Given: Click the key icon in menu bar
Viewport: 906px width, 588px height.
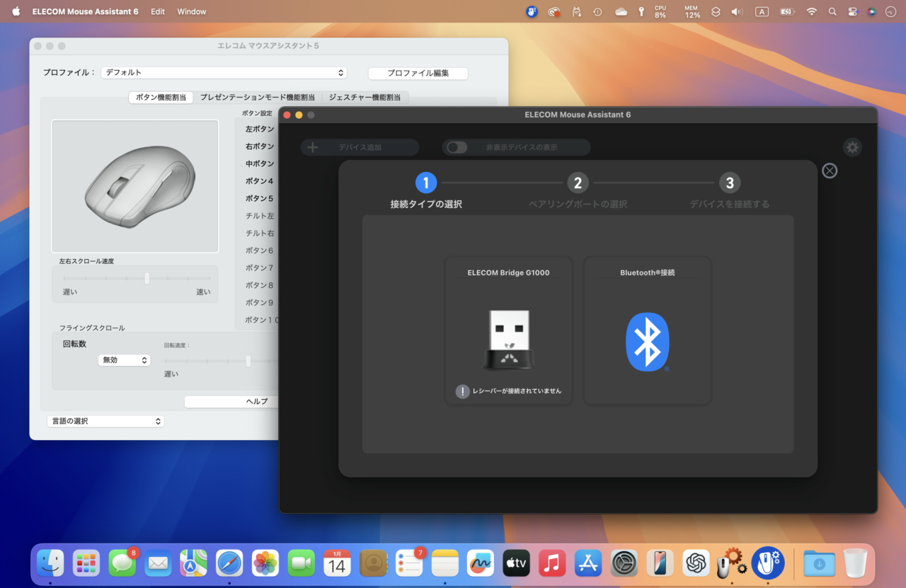Looking at the screenshot, I should pyautogui.click(x=641, y=11).
